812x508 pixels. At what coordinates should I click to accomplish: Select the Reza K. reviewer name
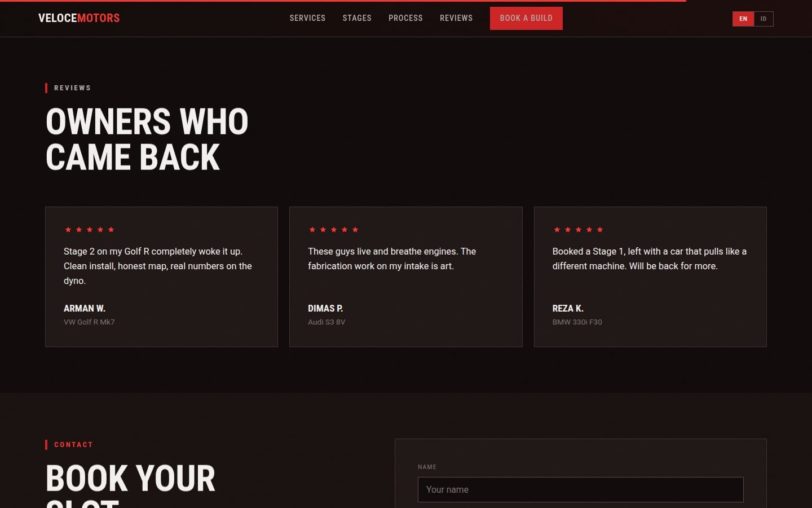click(x=568, y=308)
